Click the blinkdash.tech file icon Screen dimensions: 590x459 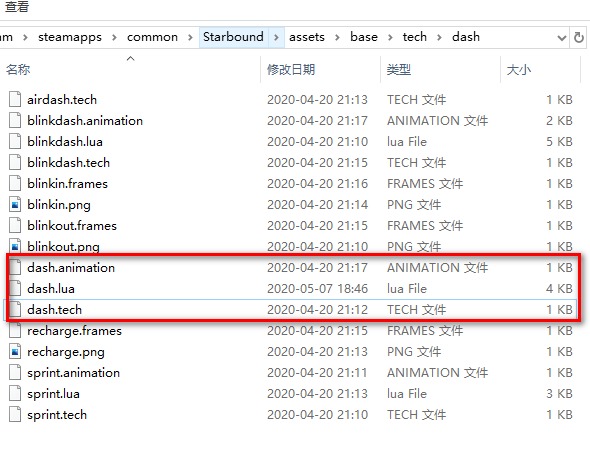15,163
